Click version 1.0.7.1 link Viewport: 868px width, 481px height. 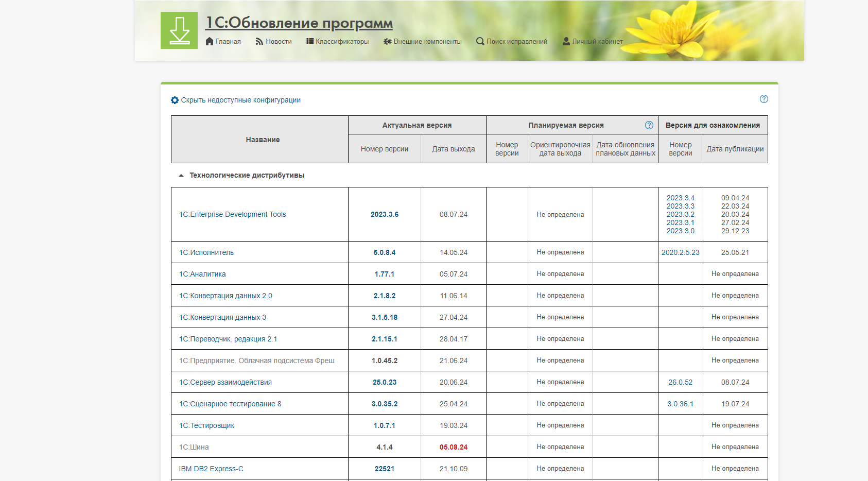click(385, 425)
